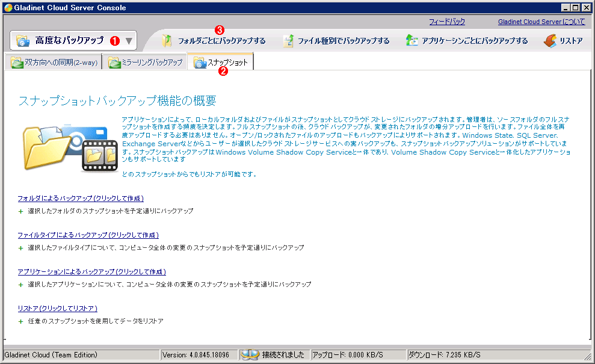
Task: Minimize the Gladinet Cloud Server Console window
Action: pyautogui.click(x=566, y=8)
